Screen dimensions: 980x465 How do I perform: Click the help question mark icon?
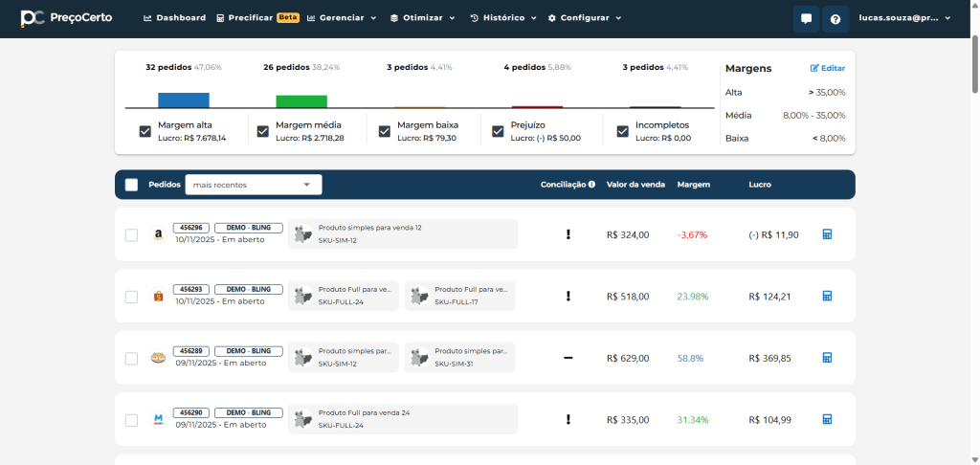point(835,18)
